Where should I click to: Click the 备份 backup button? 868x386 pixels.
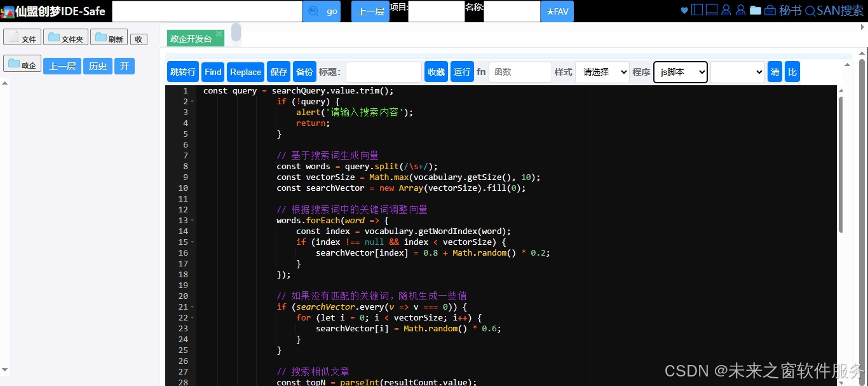304,72
